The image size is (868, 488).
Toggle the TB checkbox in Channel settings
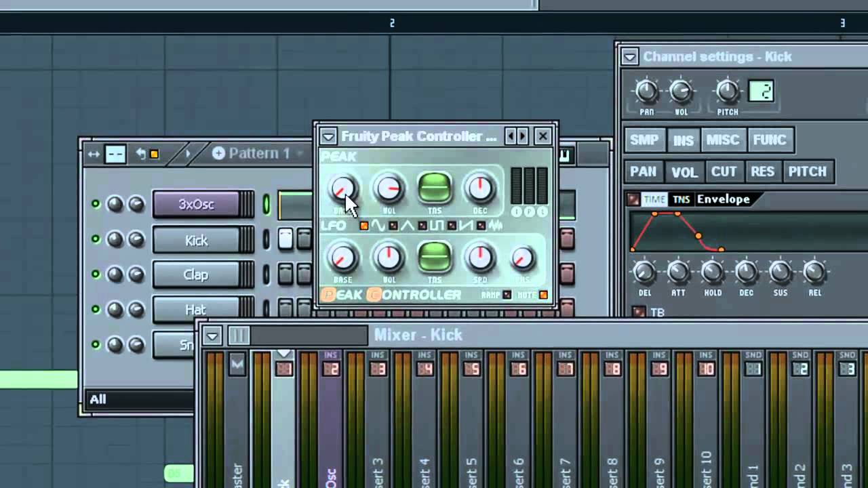pos(638,312)
